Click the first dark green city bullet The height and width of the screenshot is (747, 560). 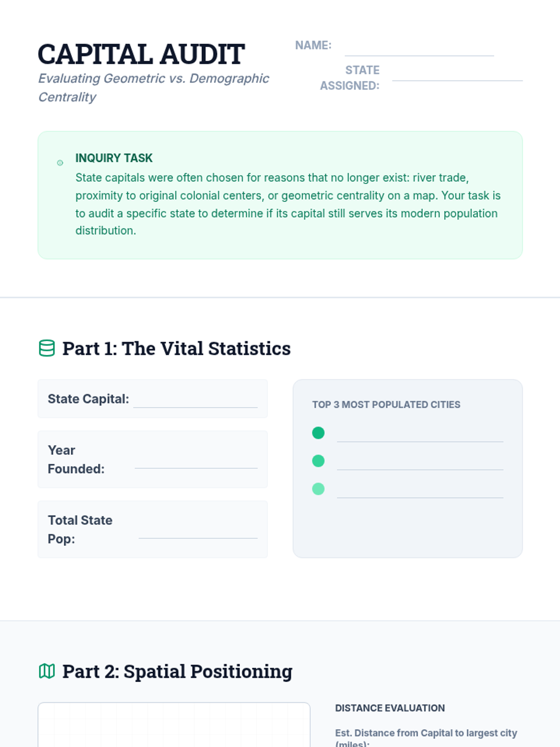coord(318,433)
